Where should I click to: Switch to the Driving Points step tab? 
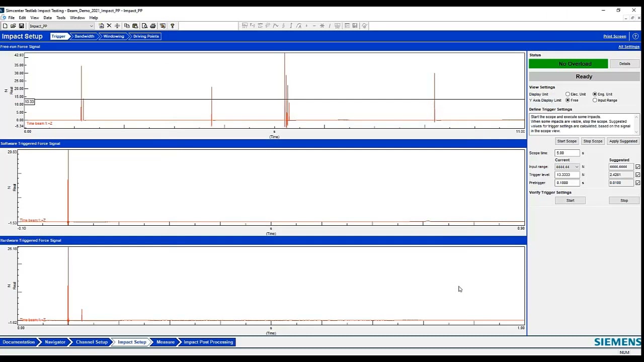click(146, 36)
